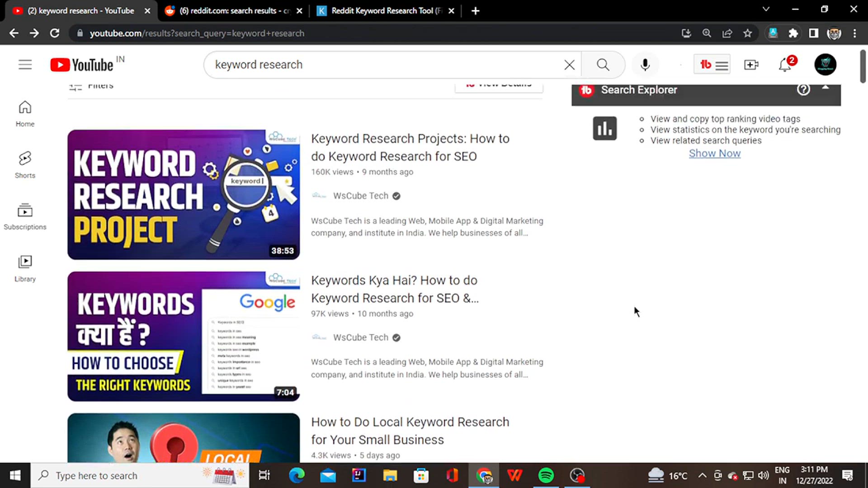
Task: Open Spotify from the taskbar
Action: pos(546,475)
